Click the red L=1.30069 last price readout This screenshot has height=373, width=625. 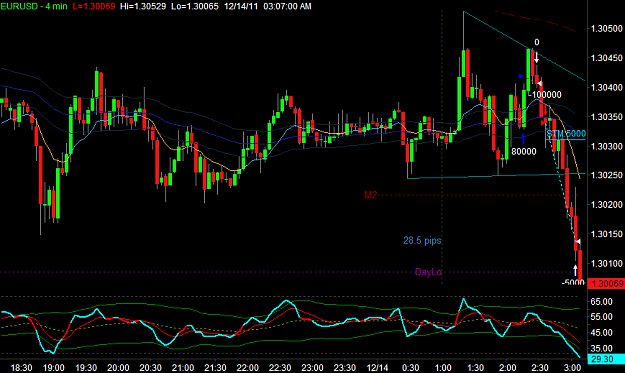(x=93, y=6)
